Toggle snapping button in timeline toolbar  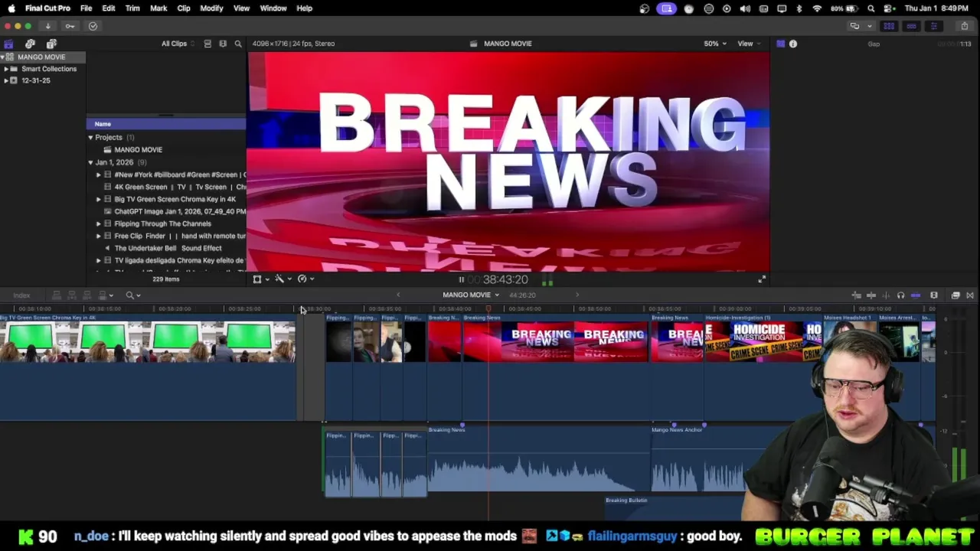[x=916, y=295]
